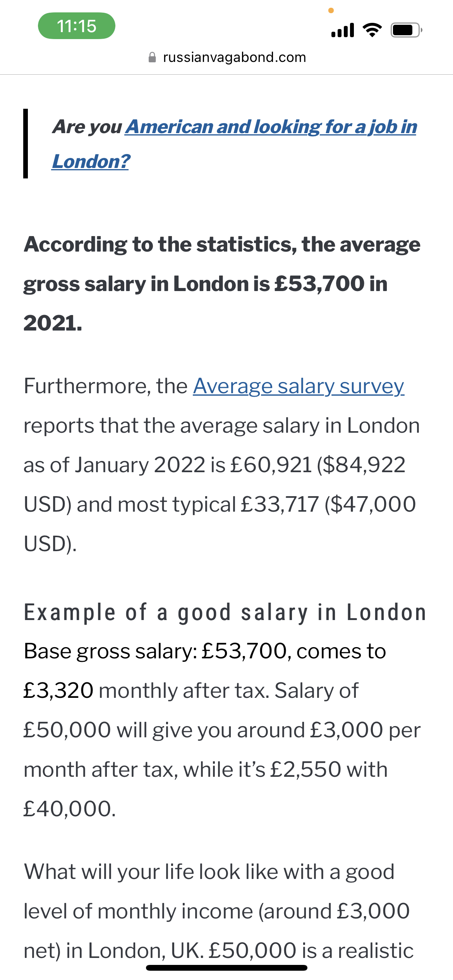Tap the battery level icon
The height and width of the screenshot is (980, 453).
pyautogui.click(x=406, y=30)
